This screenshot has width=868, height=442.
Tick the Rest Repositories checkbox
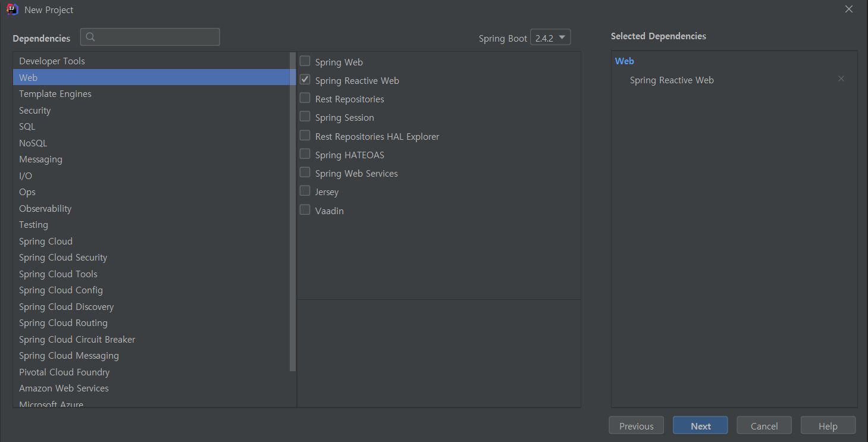pyautogui.click(x=305, y=98)
